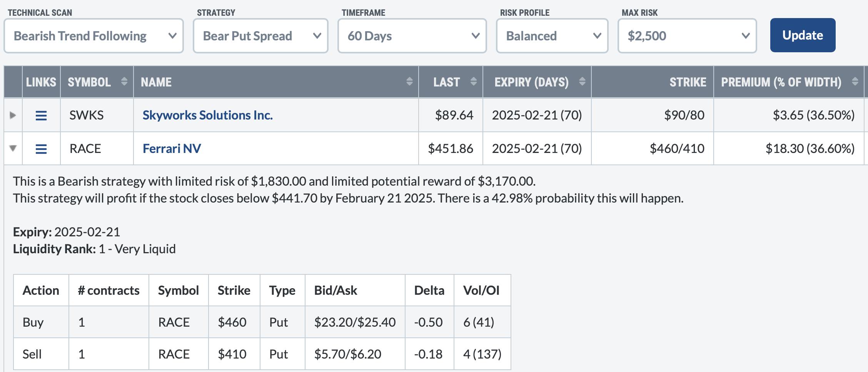Collapse the RACE row details triangle
This screenshot has width=868, height=372.
pos(13,148)
